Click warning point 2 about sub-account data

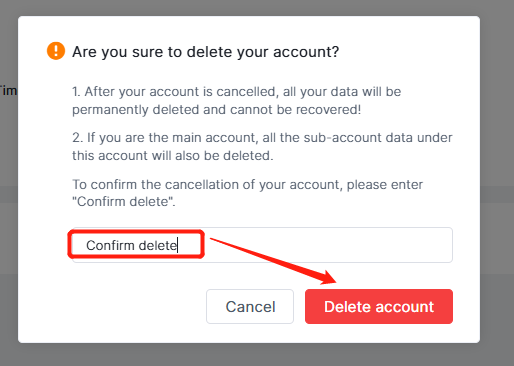[x=262, y=146]
